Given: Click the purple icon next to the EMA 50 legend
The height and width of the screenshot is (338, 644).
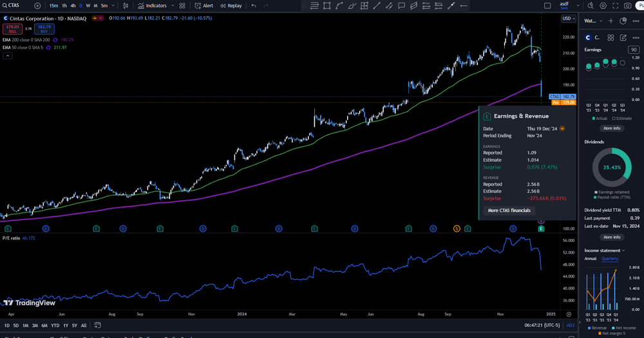Looking at the screenshot, I should pyautogui.click(x=48, y=48).
